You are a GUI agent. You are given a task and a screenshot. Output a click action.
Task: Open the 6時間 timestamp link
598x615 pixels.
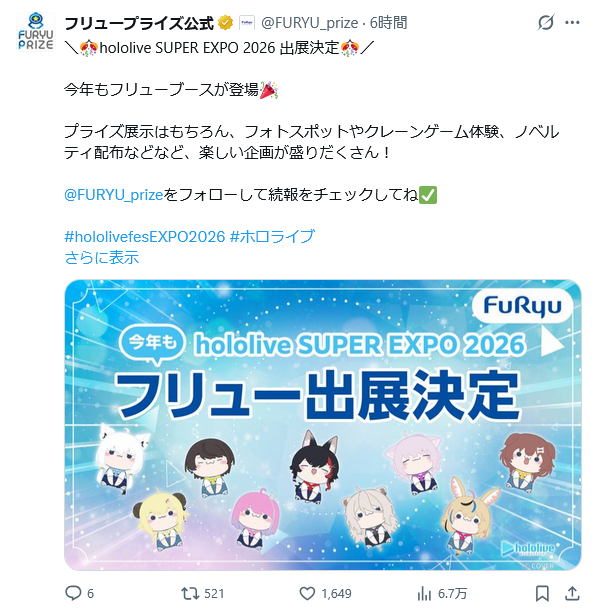pyautogui.click(x=388, y=23)
